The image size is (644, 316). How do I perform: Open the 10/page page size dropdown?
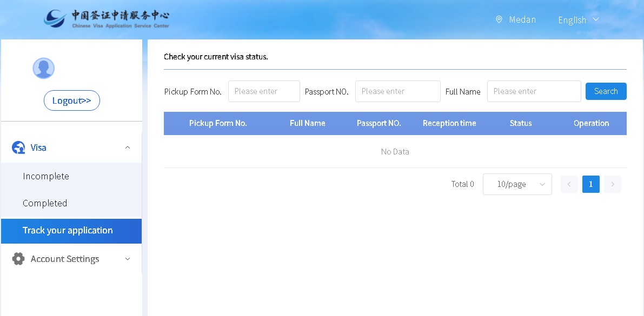(517, 184)
